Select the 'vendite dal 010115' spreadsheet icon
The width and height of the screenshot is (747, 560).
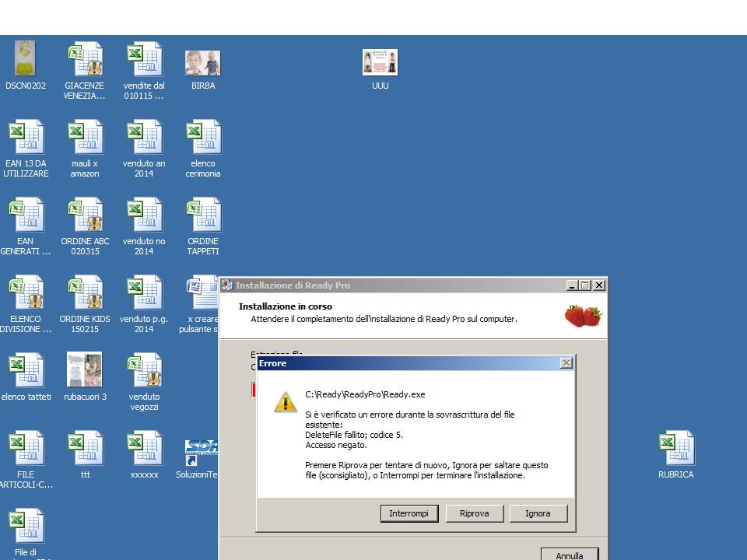(145, 58)
